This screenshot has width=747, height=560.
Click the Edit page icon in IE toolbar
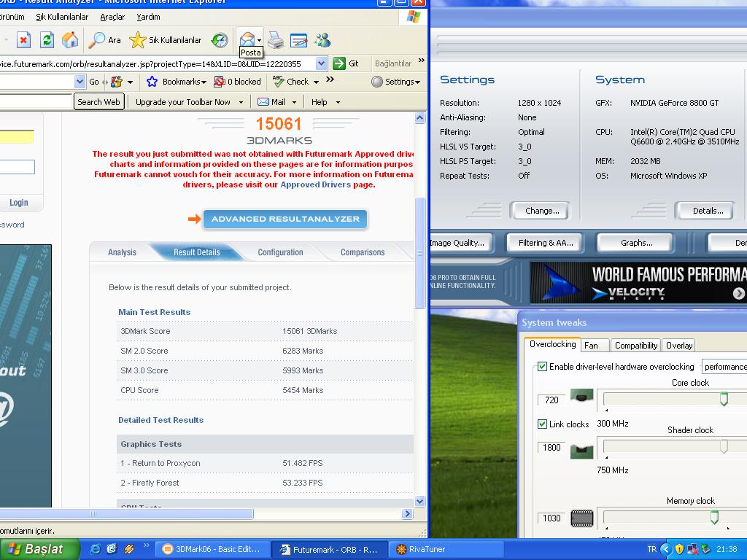pos(298,40)
